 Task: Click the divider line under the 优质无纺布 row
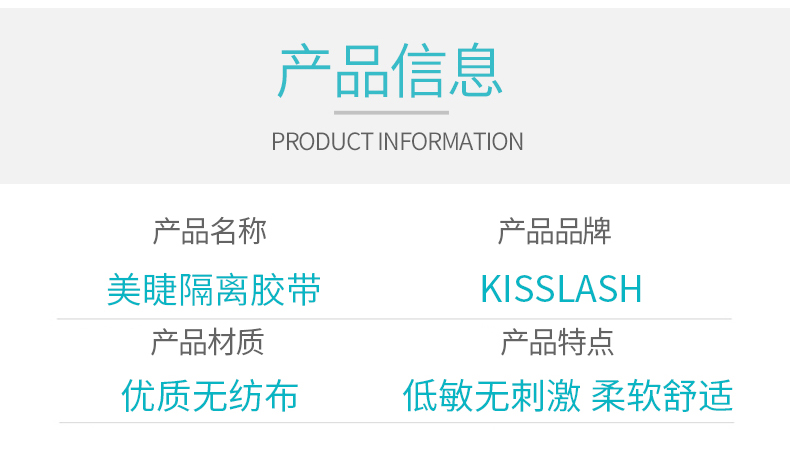[397, 422]
